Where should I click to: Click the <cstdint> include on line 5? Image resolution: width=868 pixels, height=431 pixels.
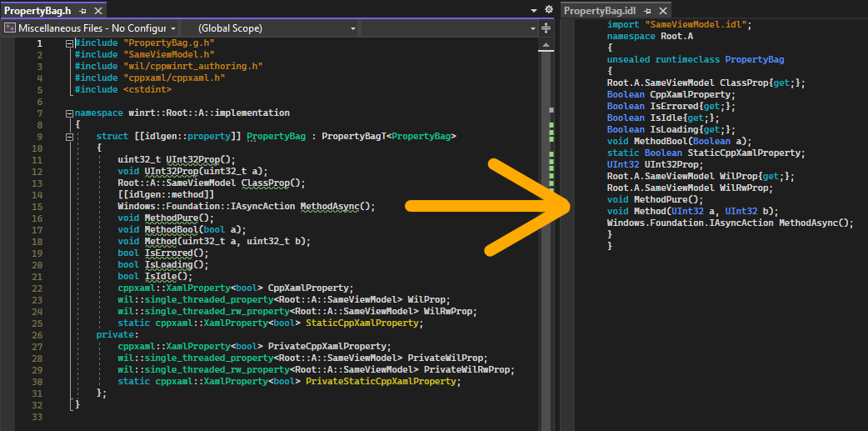[x=147, y=90]
